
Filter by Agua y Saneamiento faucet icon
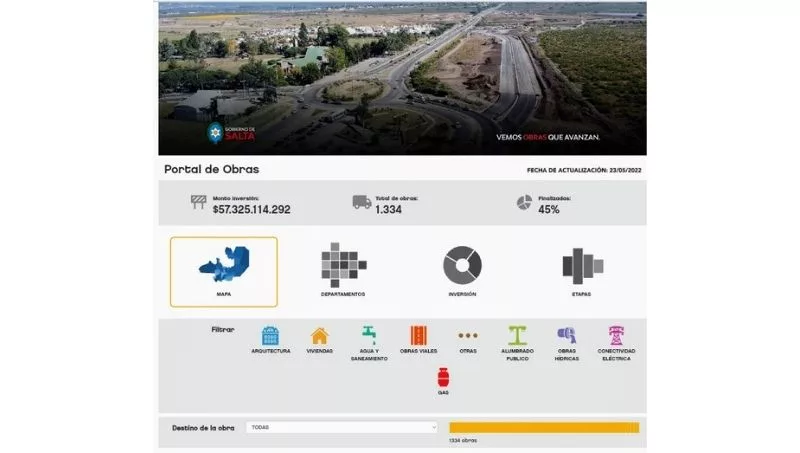point(369,336)
